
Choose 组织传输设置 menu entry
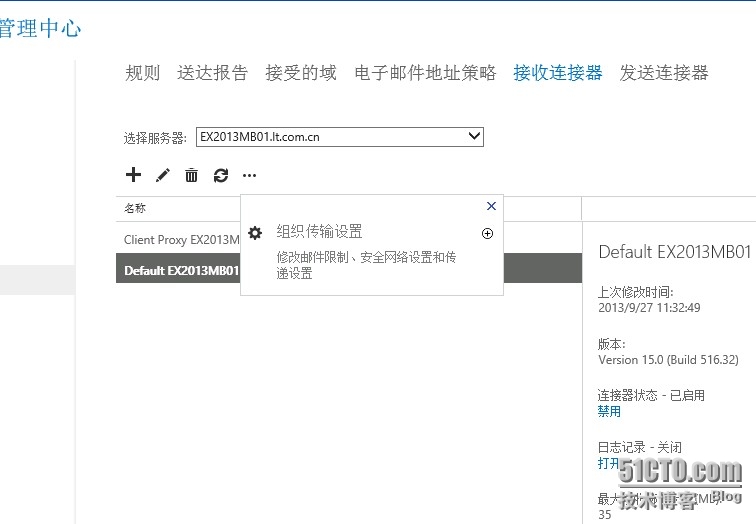pyautogui.click(x=319, y=231)
